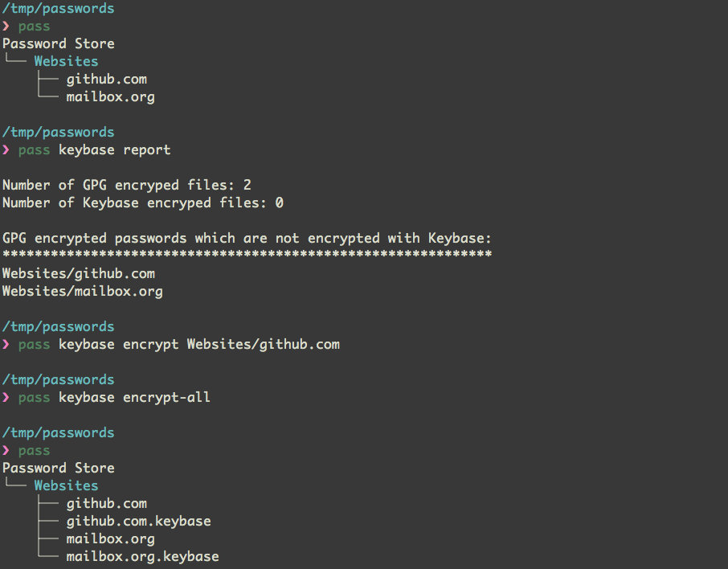Click the prompt arrow before keybase report
The width and height of the screenshot is (728, 569).
click(x=6, y=150)
